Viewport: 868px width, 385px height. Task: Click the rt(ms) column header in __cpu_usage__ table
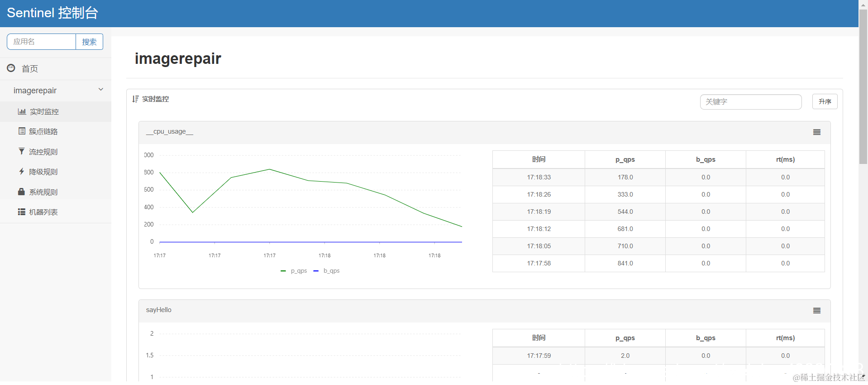pyautogui.click(x=785, y=159)
